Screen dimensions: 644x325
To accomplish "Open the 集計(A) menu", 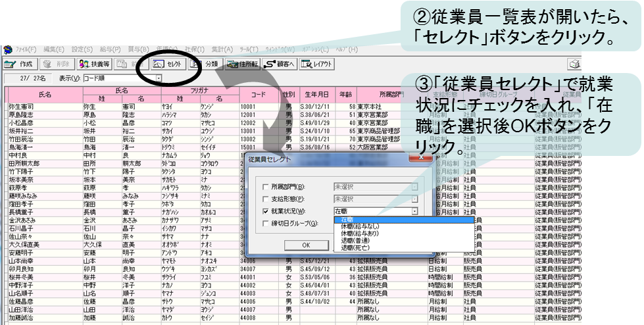I will click(x=222, y=49).
